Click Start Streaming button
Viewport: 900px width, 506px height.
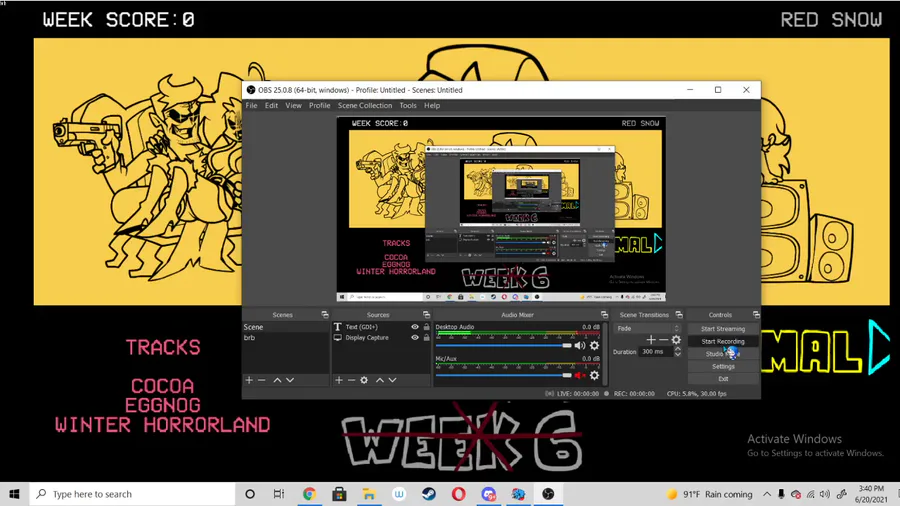coord(723,329)
